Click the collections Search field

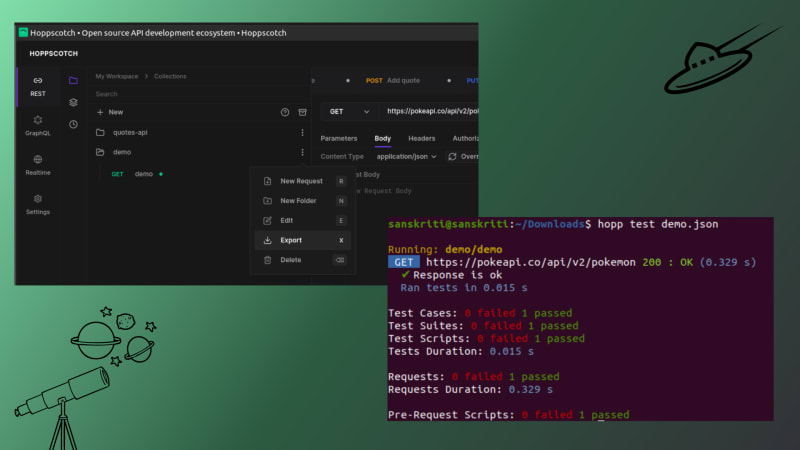click(x=201, y=94)
